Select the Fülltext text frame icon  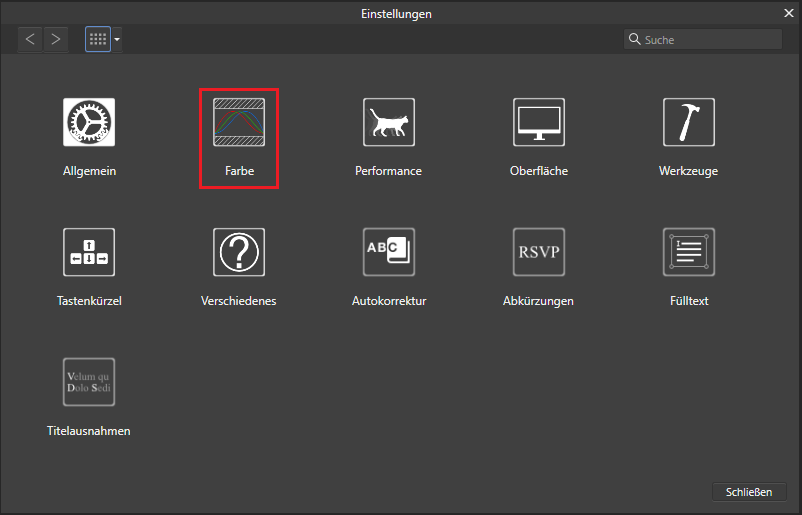click(x=688, y=252)
